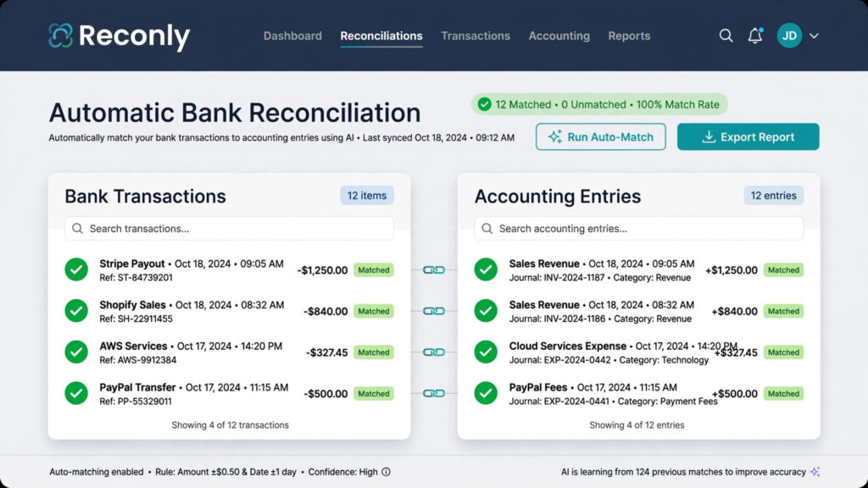This screenshot has width=868, height=488.
Task: Click checkmark icon for Stripe Payout
Action: point(76,269)
